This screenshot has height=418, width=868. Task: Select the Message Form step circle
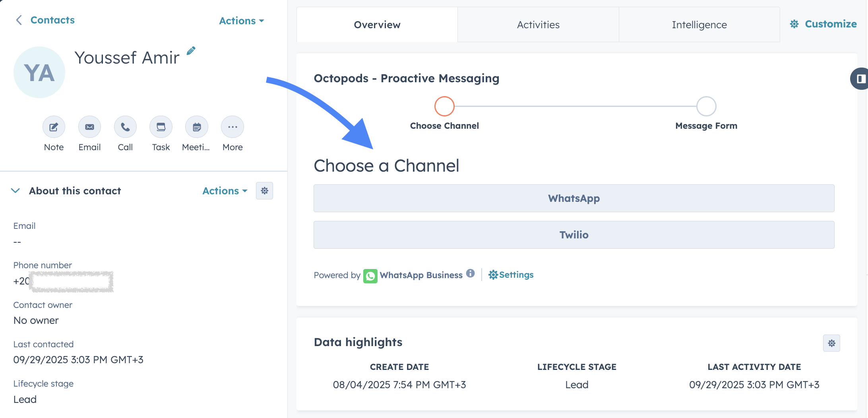click(706, 106)
